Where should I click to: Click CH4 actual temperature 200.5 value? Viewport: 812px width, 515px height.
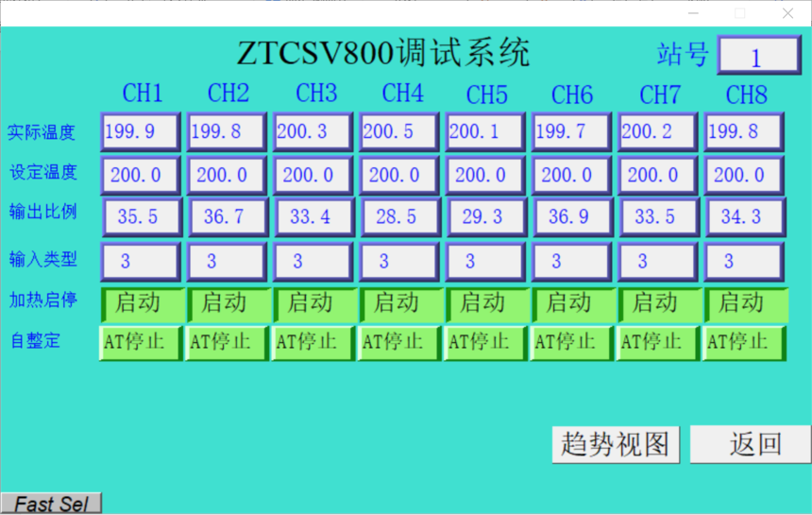(399, 131)
